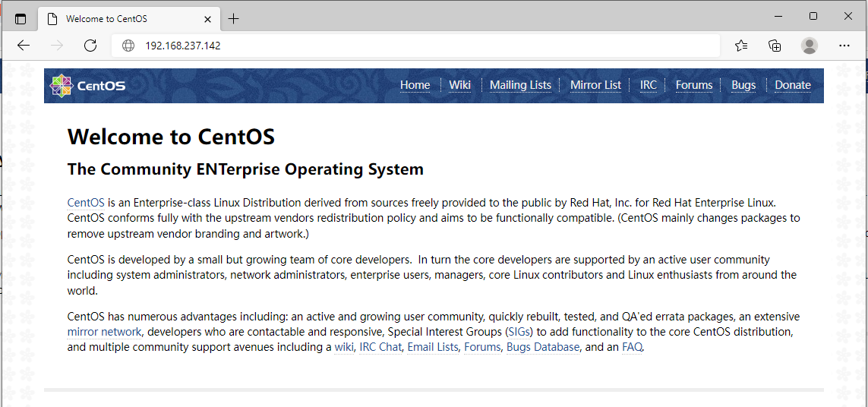
Task: Open Bugs in the navigation bar
Action: [x=743, y=85]
